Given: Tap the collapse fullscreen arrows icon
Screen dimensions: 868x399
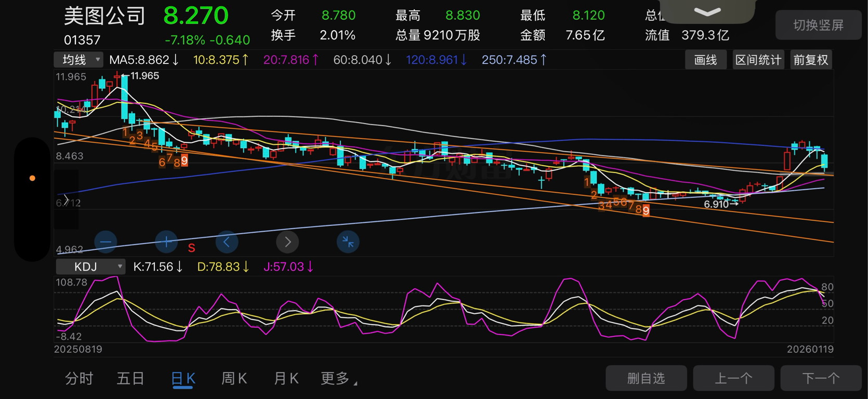Looking at the screenshot, I should [x=348, y=242].
